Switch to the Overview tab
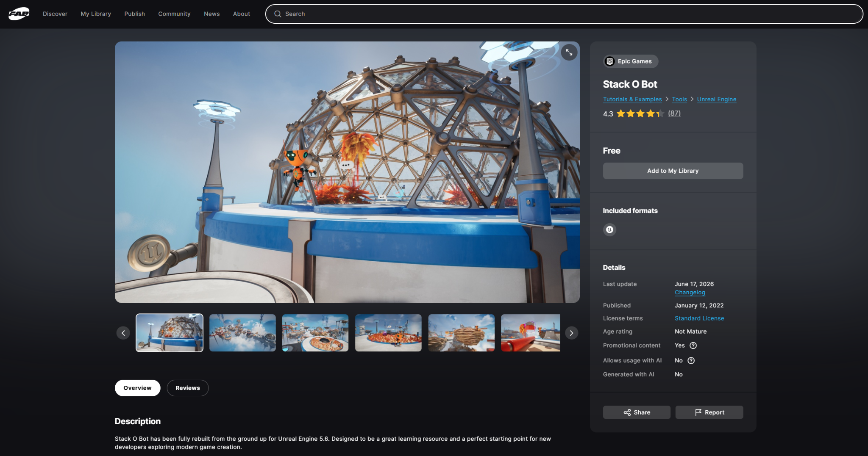 click(x=137, y=388)
